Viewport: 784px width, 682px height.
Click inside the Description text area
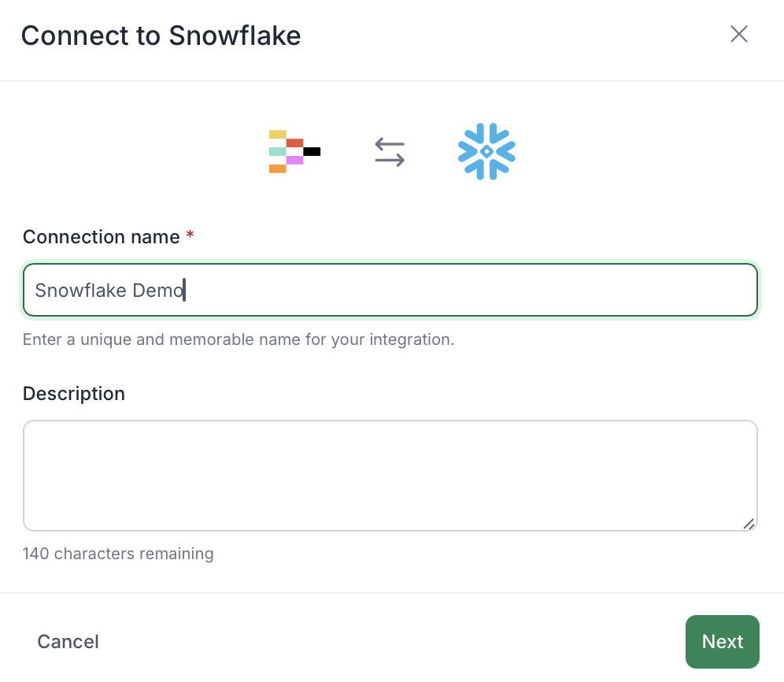(x=390, y=476)
